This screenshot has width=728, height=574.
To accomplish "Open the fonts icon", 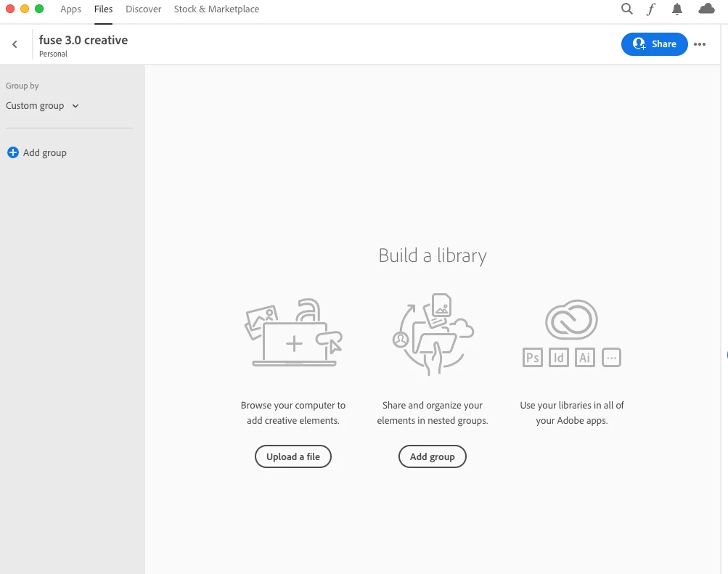I will pos(651,9).
